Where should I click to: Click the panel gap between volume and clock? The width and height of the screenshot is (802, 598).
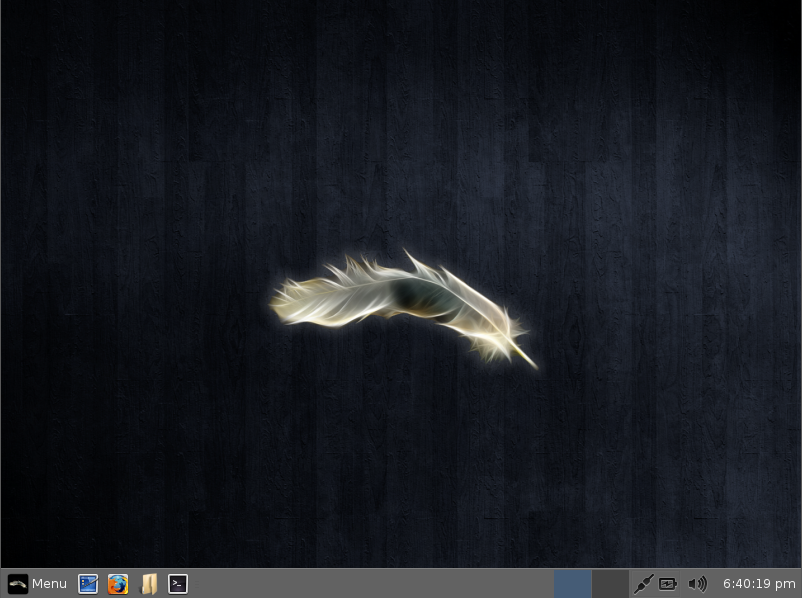[715, 584]
